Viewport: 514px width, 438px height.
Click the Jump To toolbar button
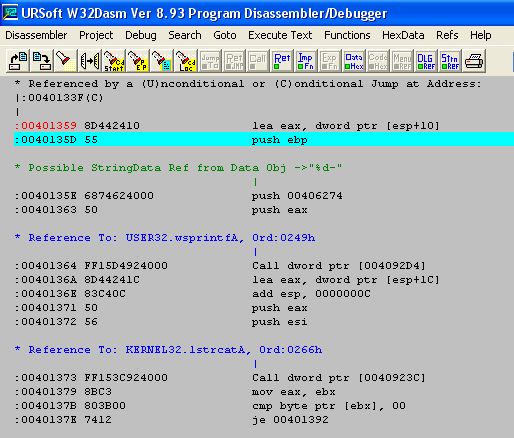(x=210, y=61)
